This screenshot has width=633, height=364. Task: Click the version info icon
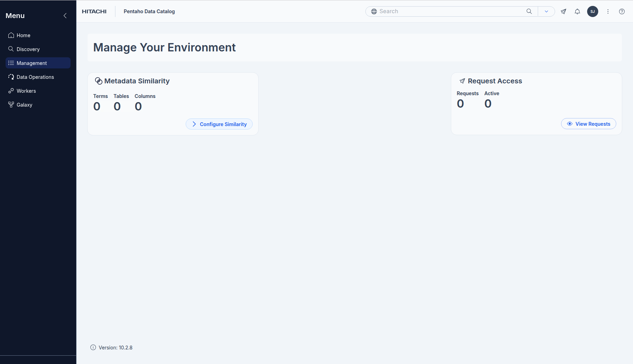(x=93, y=348)
